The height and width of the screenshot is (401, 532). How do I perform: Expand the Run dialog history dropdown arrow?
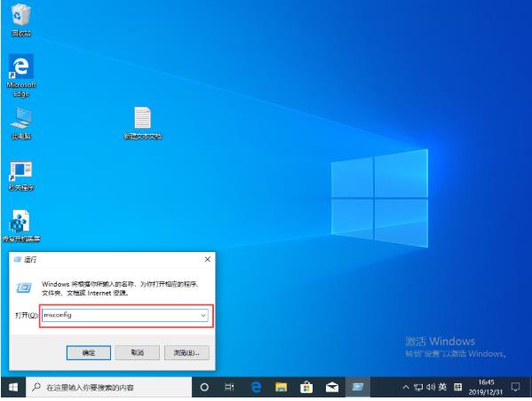[203, 315]
